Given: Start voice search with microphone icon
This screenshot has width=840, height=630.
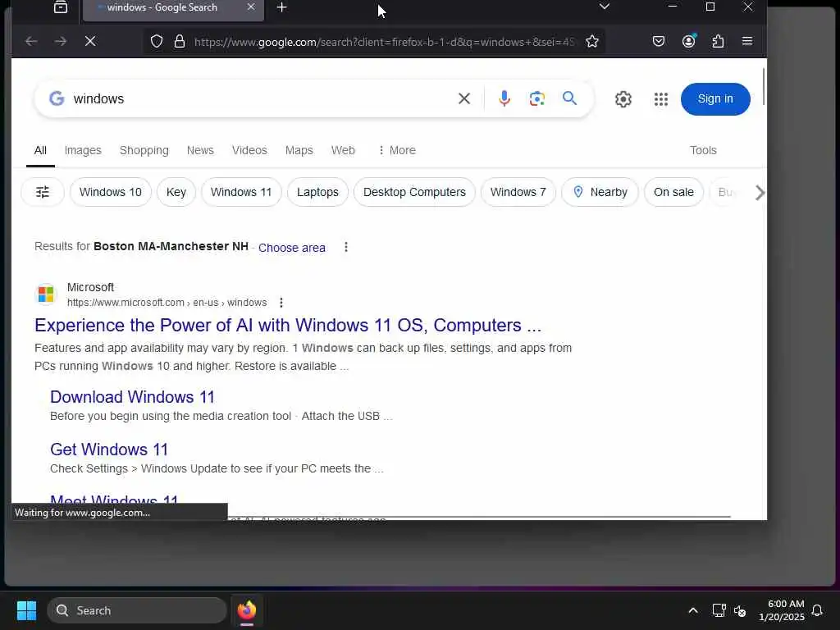Looking at the screenshot, I should click(x=504, y=98).
